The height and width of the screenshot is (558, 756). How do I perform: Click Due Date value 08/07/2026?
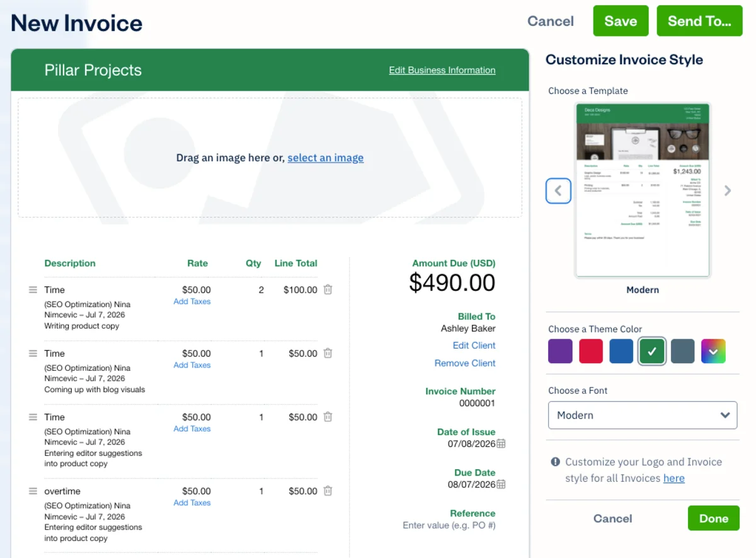pyautogui.click(x=472, y=484)
